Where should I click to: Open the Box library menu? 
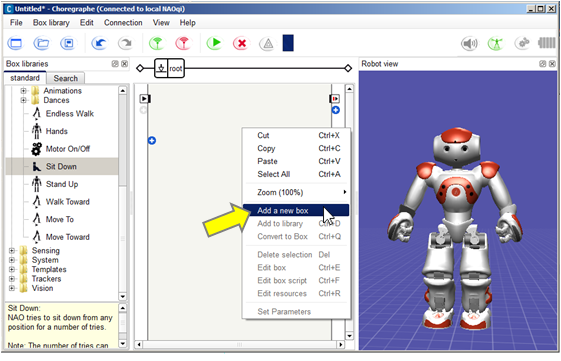pyautogui.click(x=51, y=23)
